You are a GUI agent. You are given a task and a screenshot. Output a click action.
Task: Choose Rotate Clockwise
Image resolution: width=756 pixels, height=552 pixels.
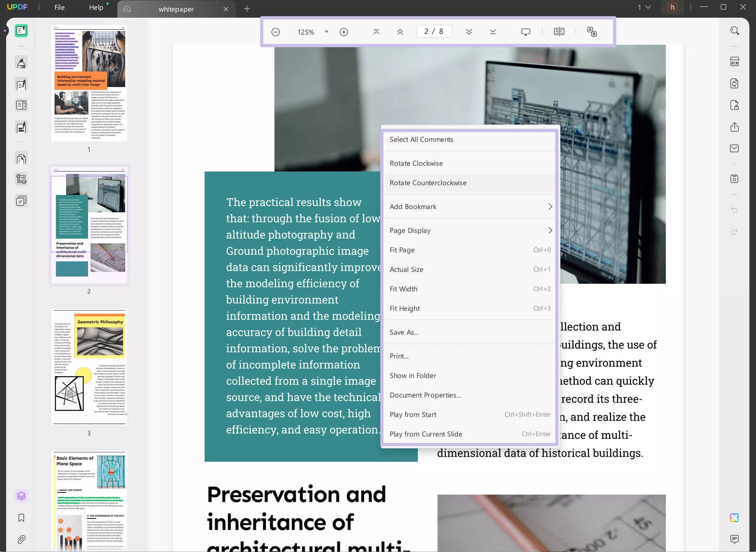470,163
